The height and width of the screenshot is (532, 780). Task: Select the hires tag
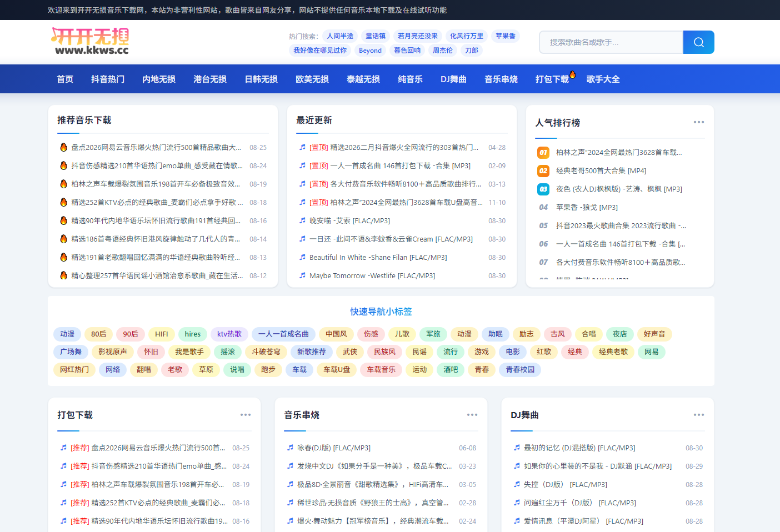pos(193,334)
